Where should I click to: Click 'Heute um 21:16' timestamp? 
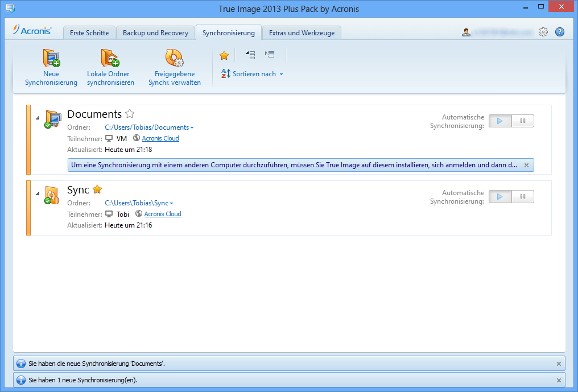point(128,225)
